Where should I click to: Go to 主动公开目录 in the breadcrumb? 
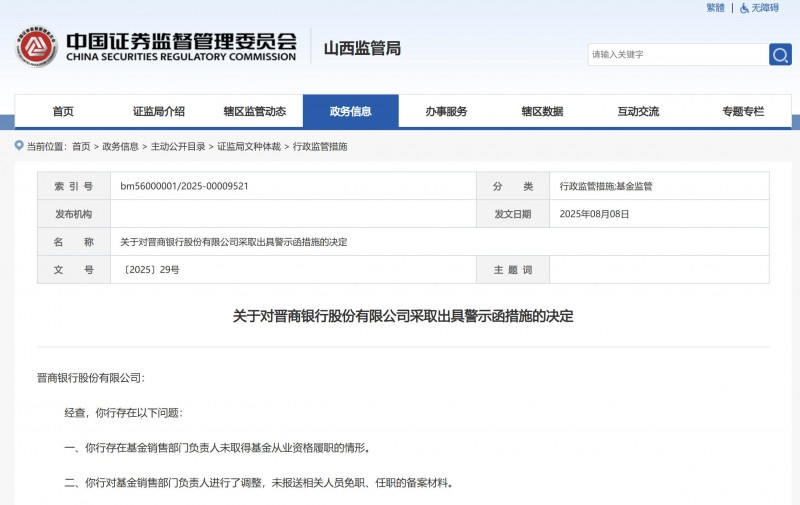coord(178,146)
